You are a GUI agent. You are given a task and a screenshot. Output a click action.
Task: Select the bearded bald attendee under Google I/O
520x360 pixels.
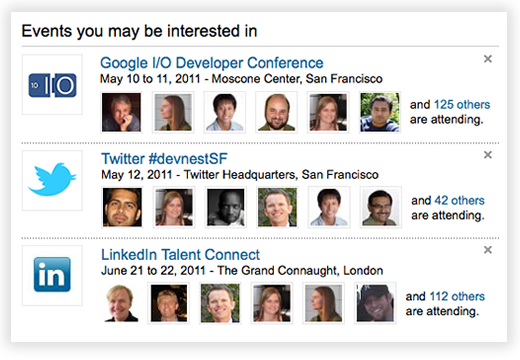point(276,112)
